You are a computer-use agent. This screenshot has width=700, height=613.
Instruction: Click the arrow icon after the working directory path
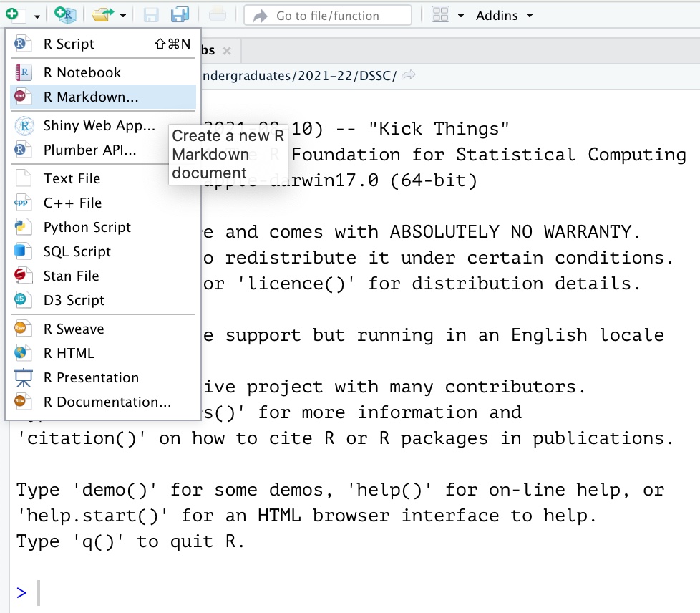(x=409, y=75)
